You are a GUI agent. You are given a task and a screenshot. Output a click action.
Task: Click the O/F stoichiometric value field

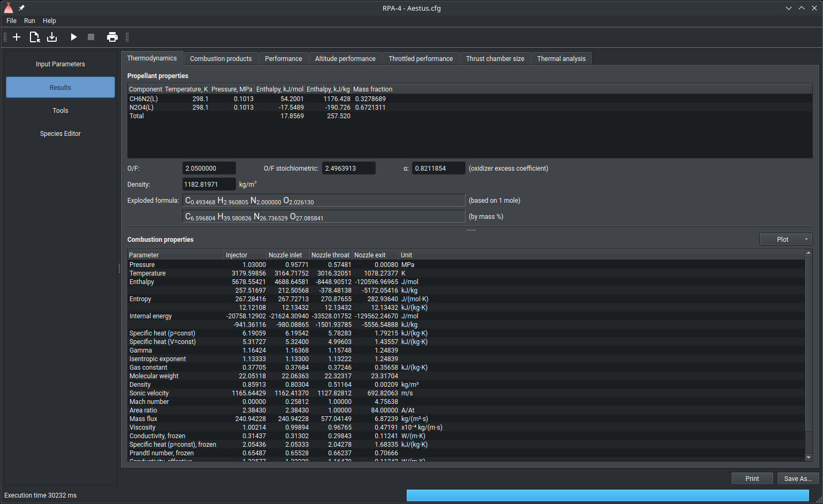[348, 169]
